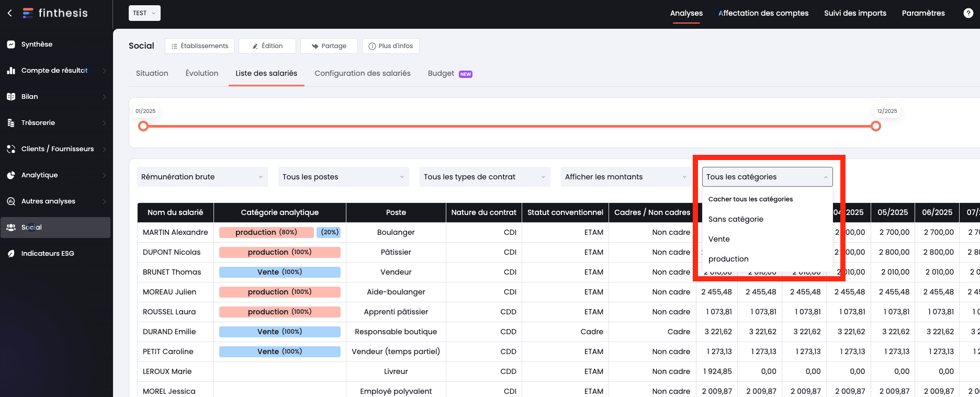Click the Trésorerie coins icon
Screen dimensions: 980x397
11,123
